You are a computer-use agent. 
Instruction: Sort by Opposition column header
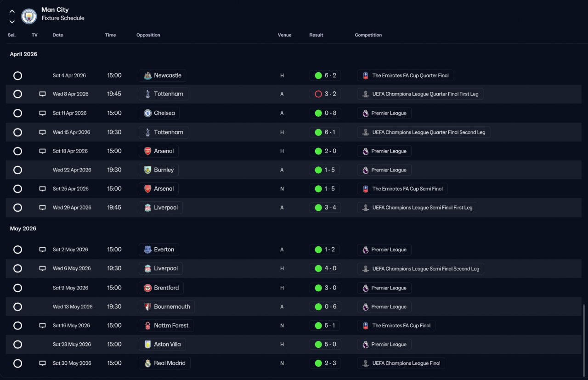point(148,35)
